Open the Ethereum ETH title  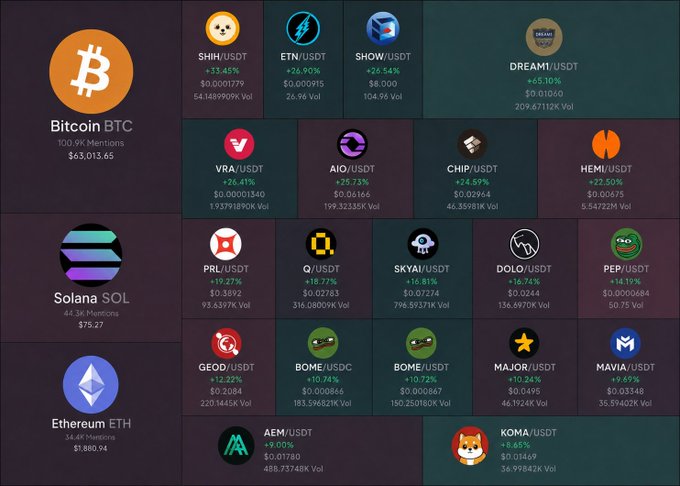[91, 424]
